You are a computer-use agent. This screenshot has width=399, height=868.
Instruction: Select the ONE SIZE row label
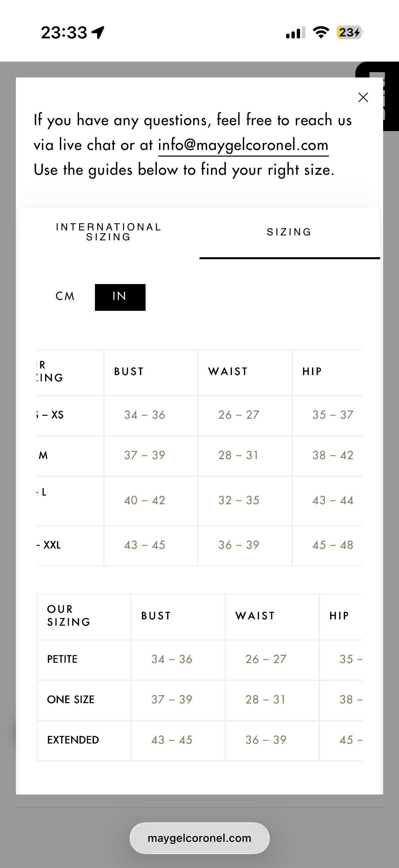point(71,699)
